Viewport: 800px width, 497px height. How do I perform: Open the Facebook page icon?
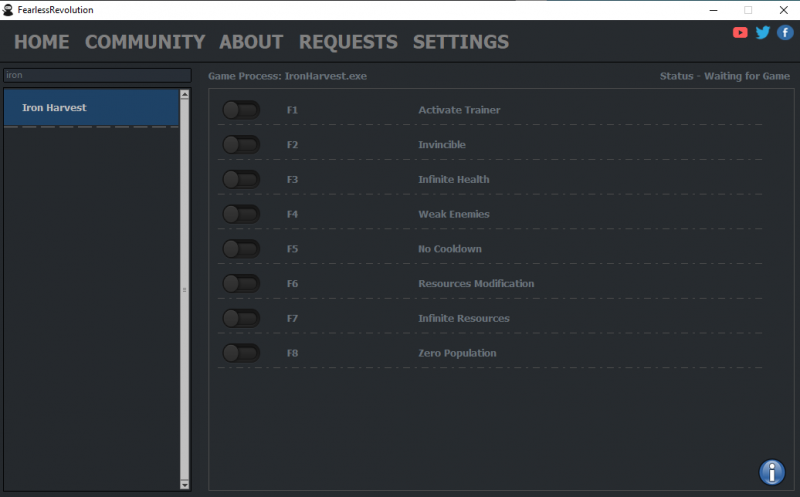[x=785, y=33]
